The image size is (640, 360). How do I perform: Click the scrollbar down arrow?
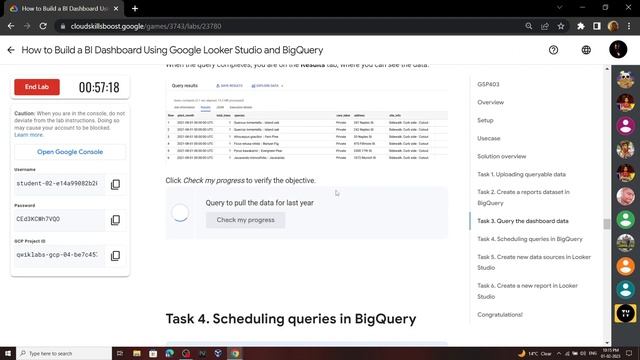tap(607, 343)
